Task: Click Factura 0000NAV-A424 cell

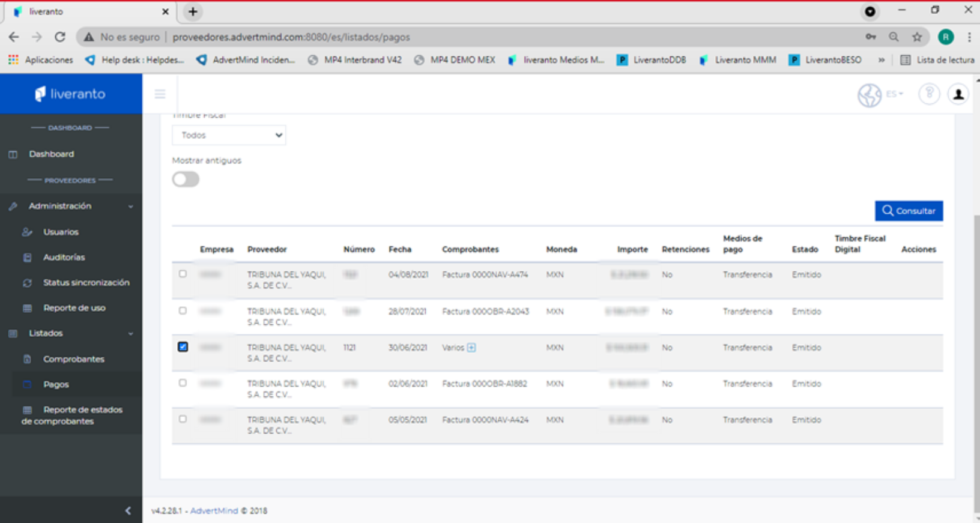Action: pos(485,420)
